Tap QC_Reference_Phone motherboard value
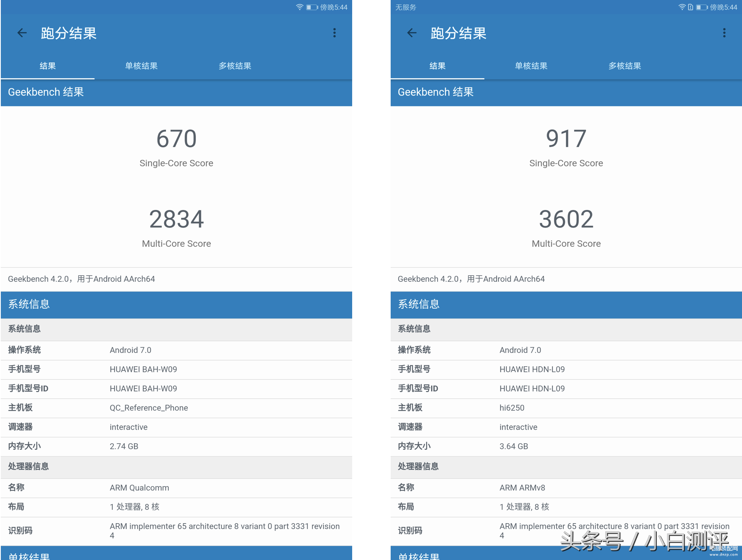 149,408
